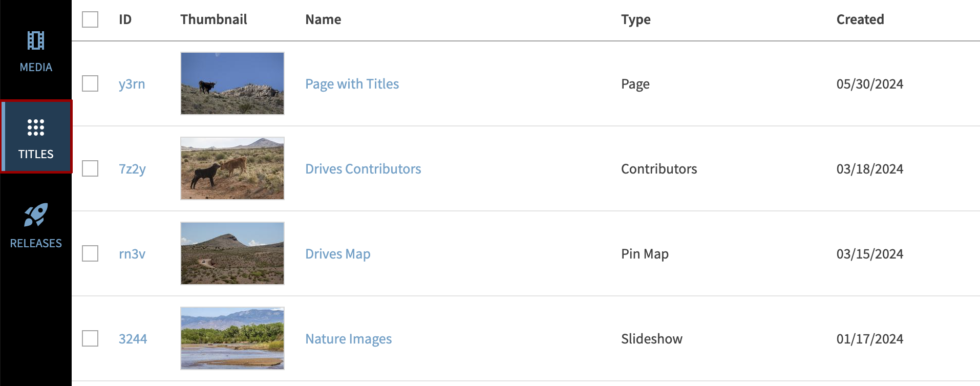The width and height of the screenshot is (980, 386).
Task: Open the Releases rocket icon
Action: [x=36, y=215]
